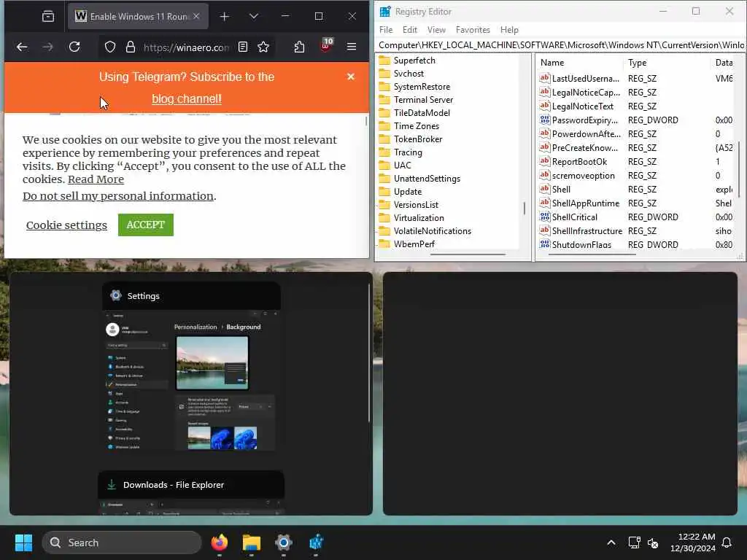Open the Registry Editor Help menu

pyautogui.click(x=509, y=29)
